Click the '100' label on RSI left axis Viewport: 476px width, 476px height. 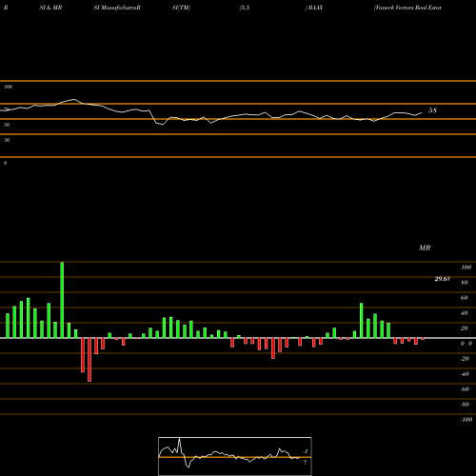tap(9, 87)
